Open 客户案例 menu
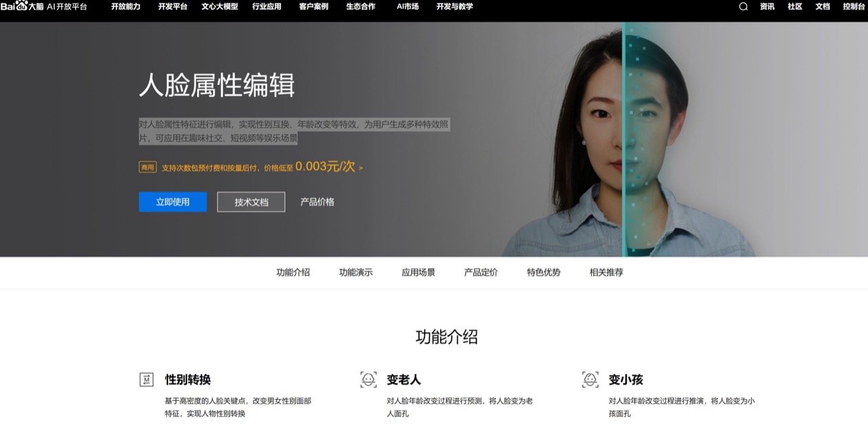This screenshot has height=447, width=868. tap(313, 6)
